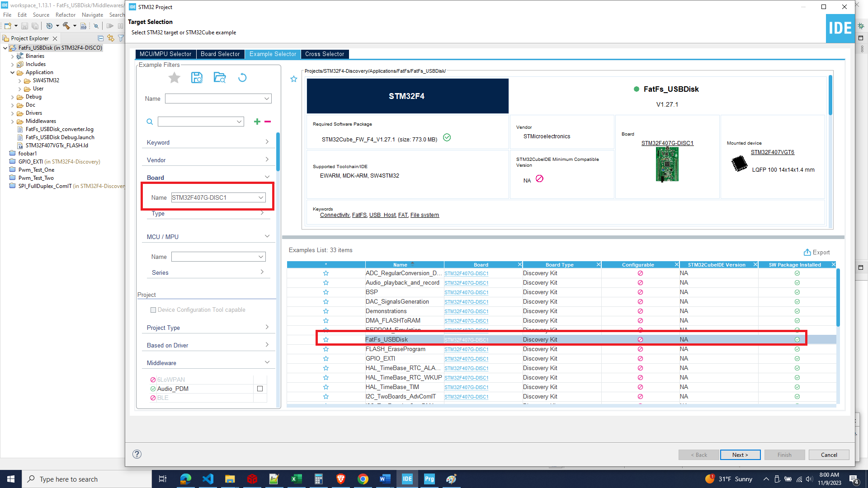This screenshot has width=868, height=488.
Task: Toggle the Audio_PDM middleware checkbox
Action: [x=260, y=389]
